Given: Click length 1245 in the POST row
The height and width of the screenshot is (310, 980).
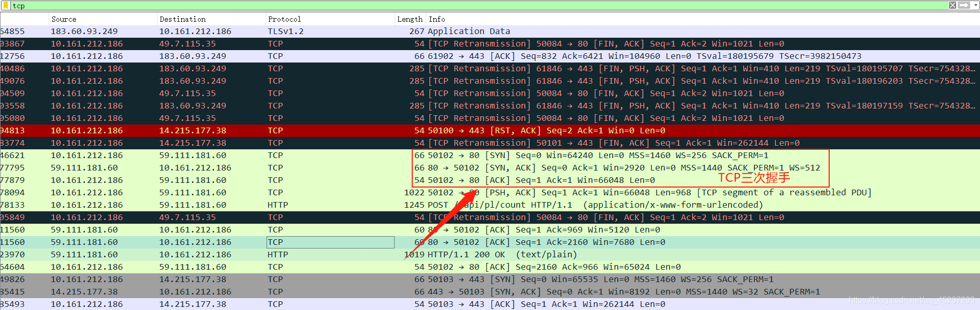Looking at the screenshot, I should tap(414, 205).
